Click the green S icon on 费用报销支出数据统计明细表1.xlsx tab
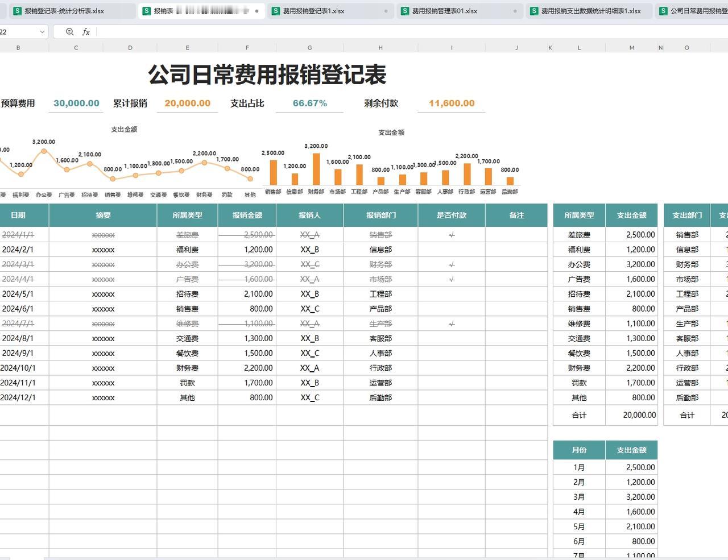Screen dimensions: 728x560 pos(534,11)
